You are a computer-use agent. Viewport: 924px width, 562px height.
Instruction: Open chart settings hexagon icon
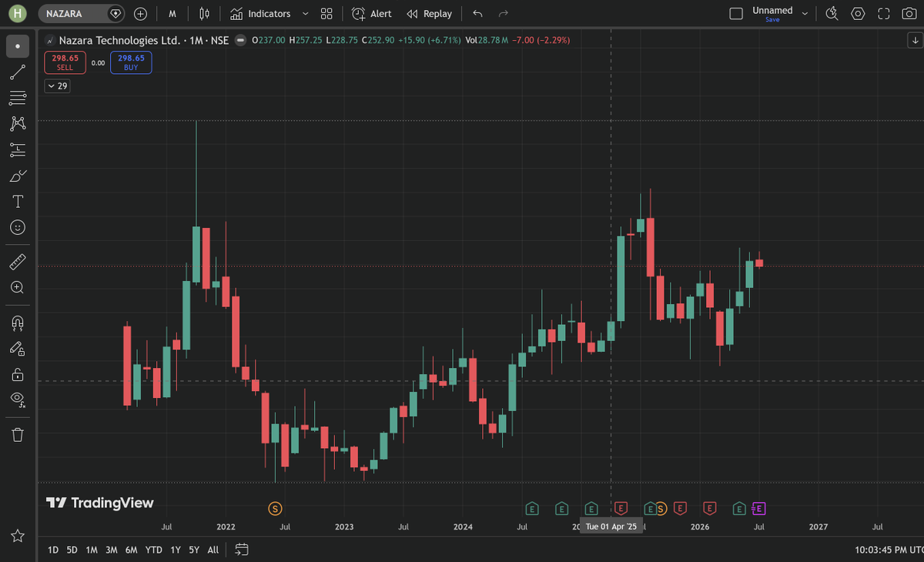tap(858, 14)
